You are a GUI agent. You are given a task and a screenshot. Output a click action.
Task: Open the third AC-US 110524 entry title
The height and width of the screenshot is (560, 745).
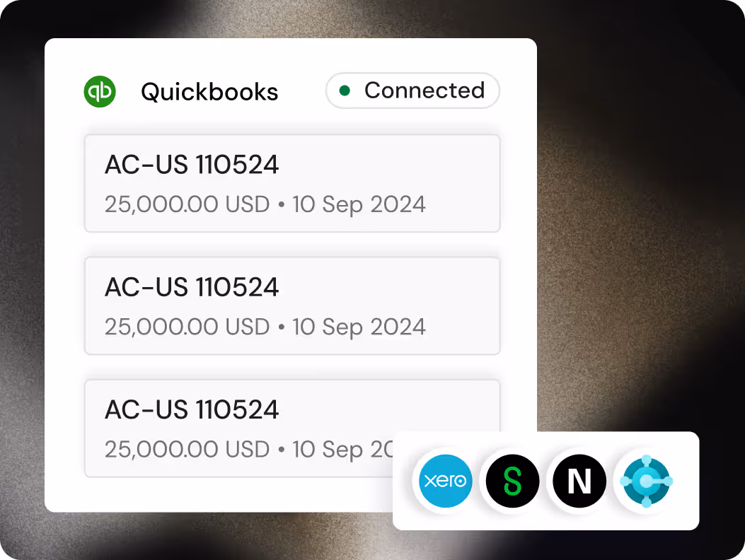tap(192, 409)
